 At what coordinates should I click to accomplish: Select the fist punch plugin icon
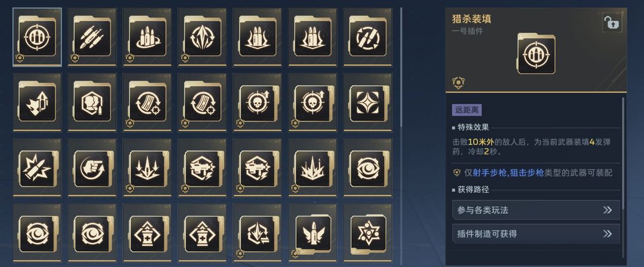click(x=92, y=167)
